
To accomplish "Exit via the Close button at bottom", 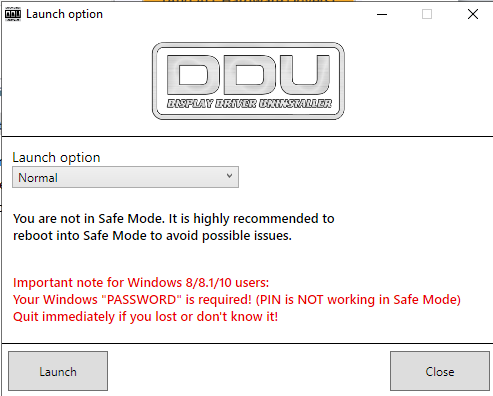I will (x=440, y=371).
